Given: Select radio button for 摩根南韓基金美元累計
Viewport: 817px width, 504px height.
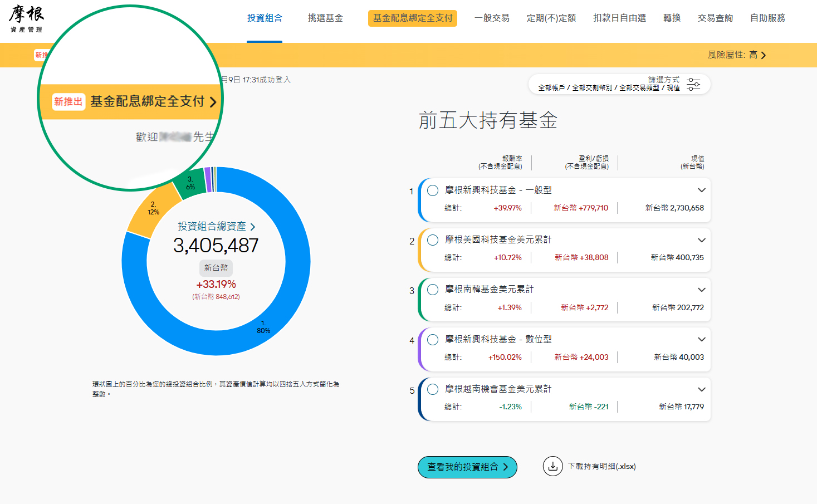Looking at the screenshot, I should pyautogui.click(x=433, y=290).
